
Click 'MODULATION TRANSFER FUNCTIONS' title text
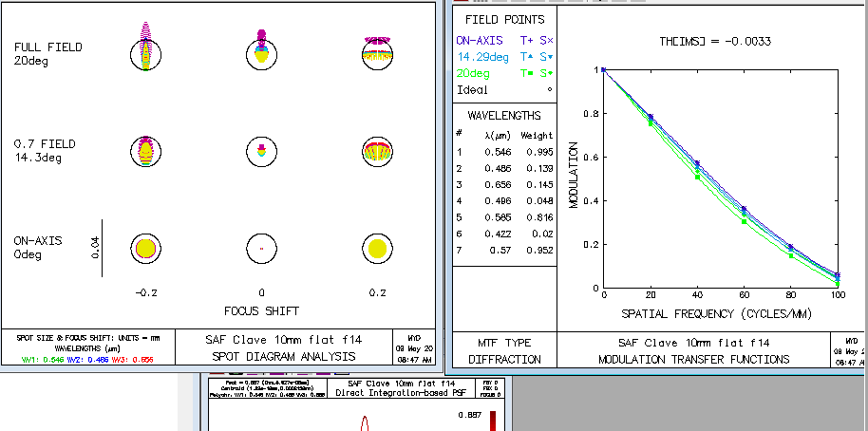pyautogui.click(x=694, y=360)
